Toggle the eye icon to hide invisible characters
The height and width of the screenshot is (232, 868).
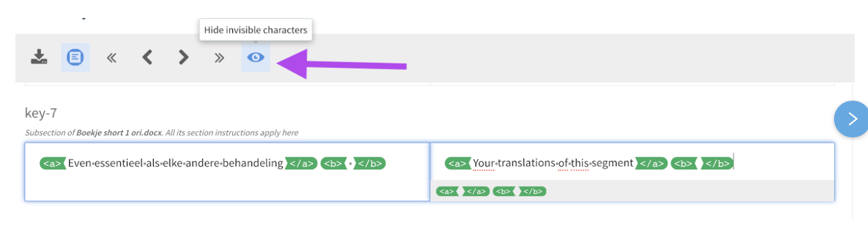tap(255, 58)
